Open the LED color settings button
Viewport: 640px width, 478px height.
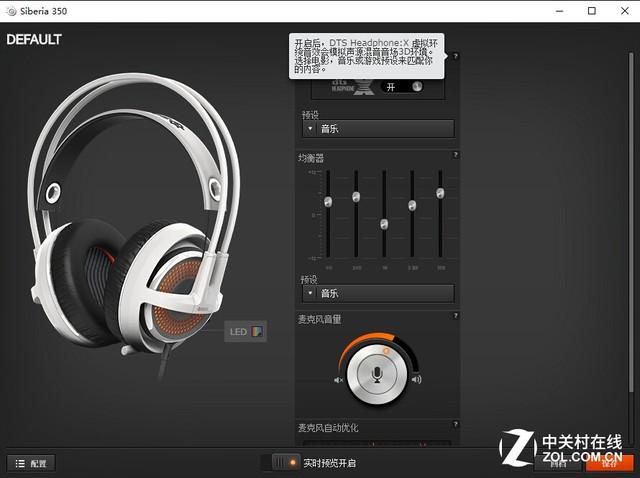click(x=246, y=331)
